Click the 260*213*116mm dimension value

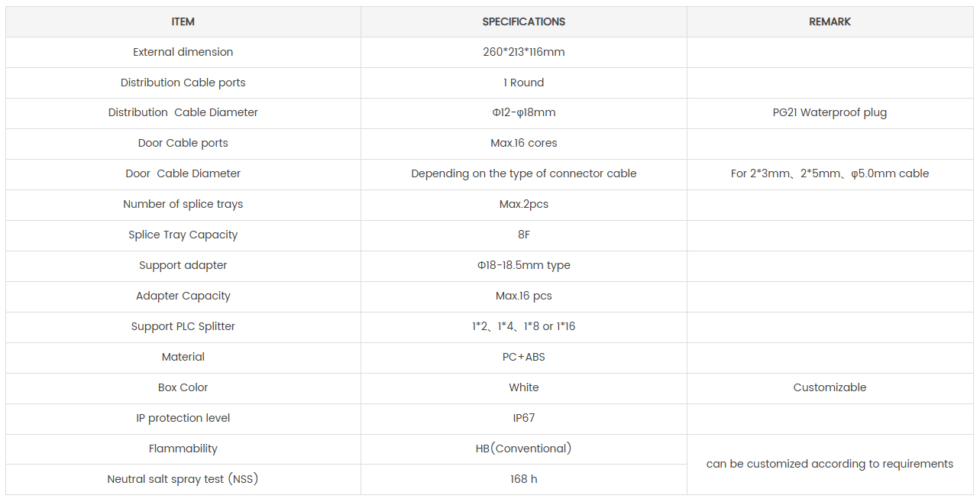pyautogui.click(x=524, y=52)
